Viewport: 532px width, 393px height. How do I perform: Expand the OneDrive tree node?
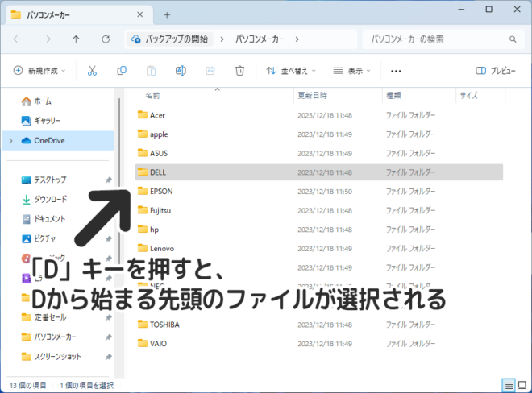[10, 141]
